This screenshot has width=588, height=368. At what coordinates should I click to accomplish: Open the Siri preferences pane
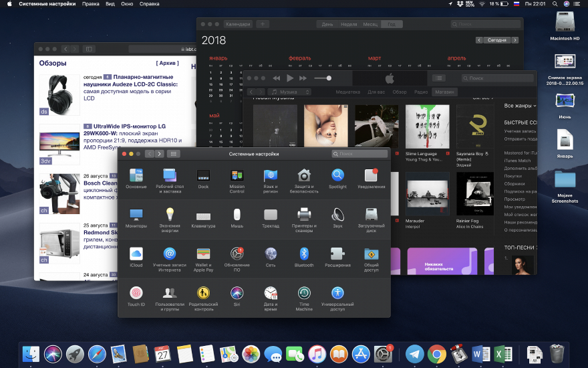(x=237, y=293)
